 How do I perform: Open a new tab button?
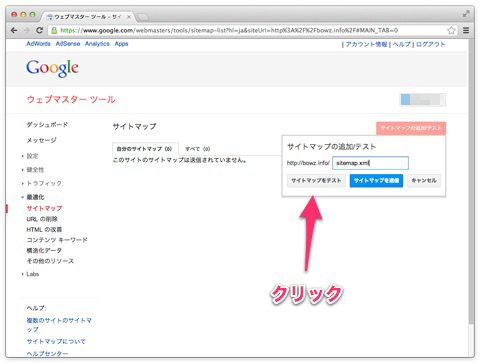tap(143, 17)
